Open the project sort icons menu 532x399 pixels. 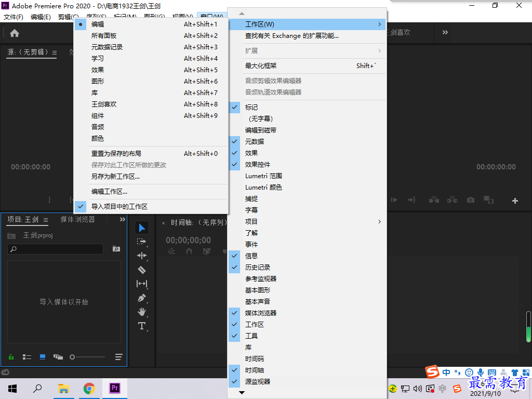[118, 357]
